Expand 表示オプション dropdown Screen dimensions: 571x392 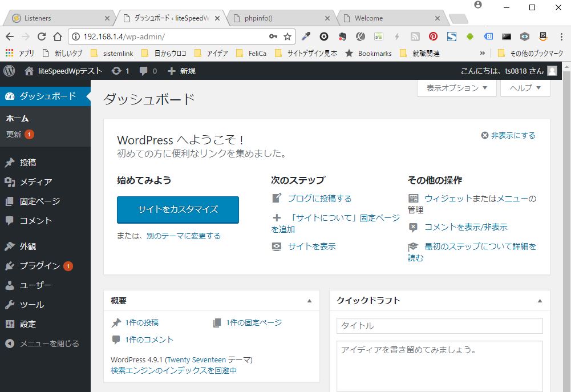tap(457, 88)
